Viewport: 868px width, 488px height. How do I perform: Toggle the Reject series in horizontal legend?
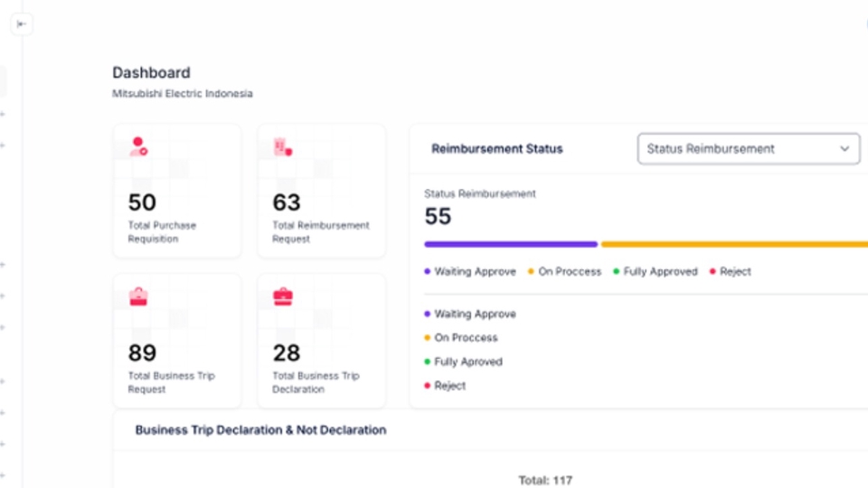tap(735, 272)
